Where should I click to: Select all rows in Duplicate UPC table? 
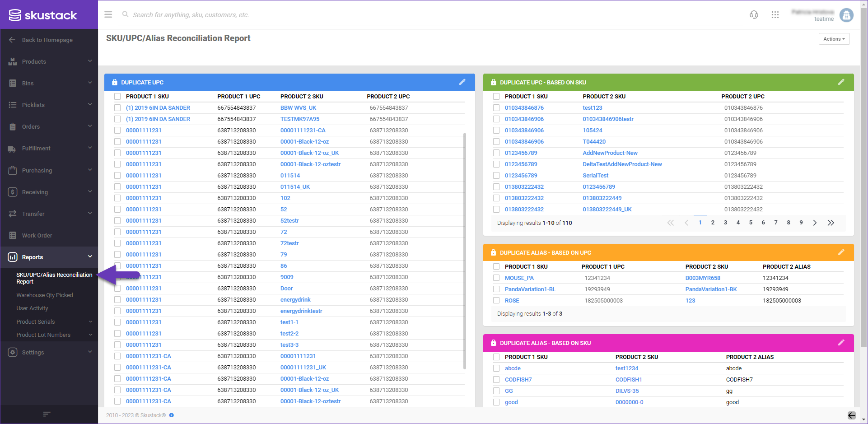tap(117, 97)
